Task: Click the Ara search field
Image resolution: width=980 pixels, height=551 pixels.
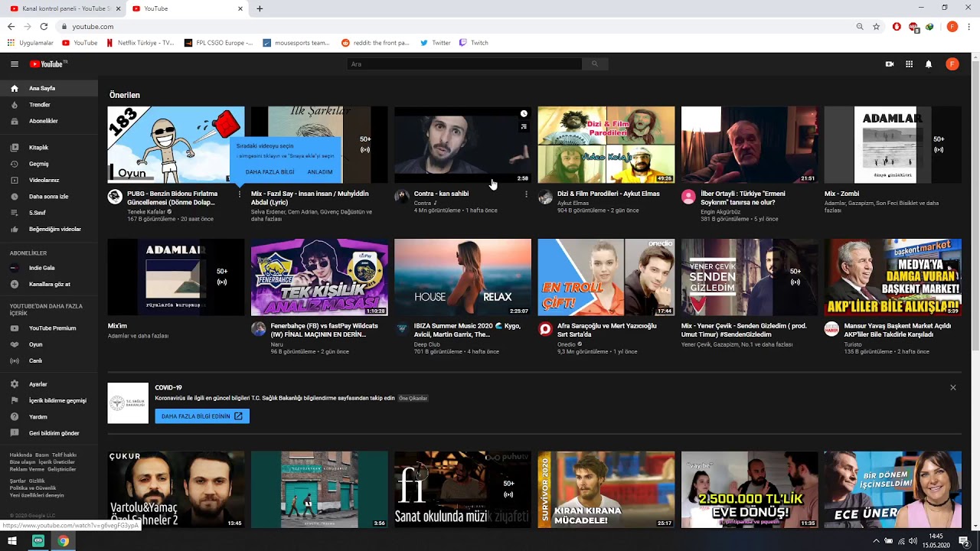Action: pos(464,64)
